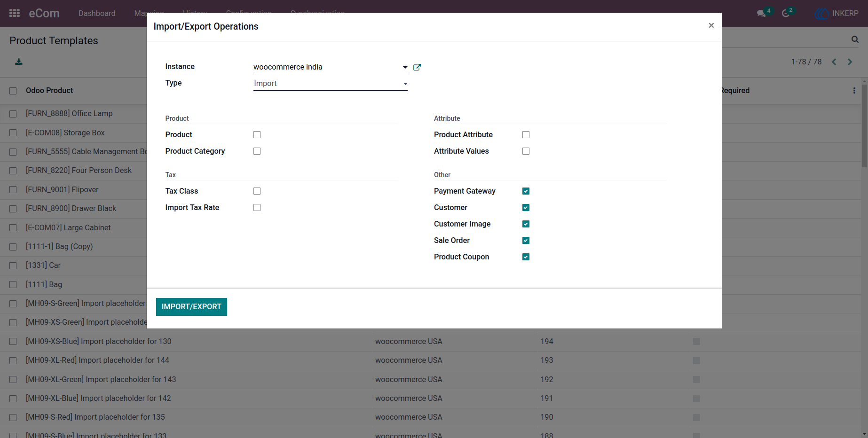Open the Type dropdown showing Import

(x=330, y=84)
